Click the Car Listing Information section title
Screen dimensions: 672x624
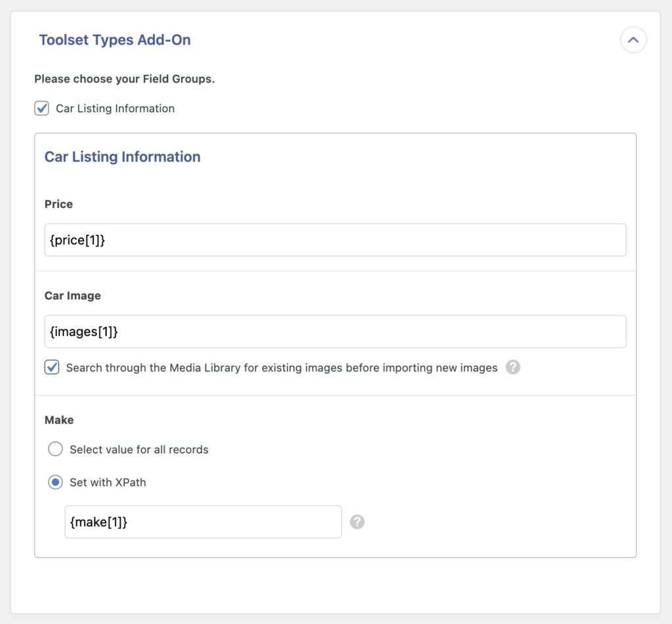tap(121, 157)
